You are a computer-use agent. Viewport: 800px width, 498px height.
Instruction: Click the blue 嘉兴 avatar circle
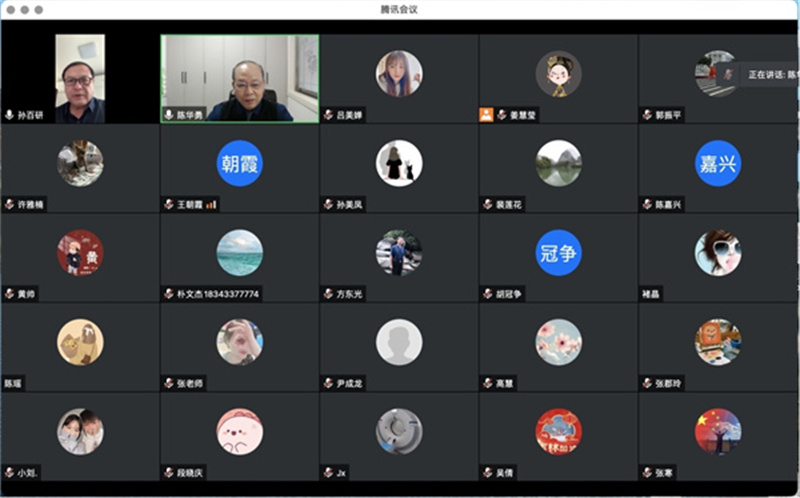718,163
